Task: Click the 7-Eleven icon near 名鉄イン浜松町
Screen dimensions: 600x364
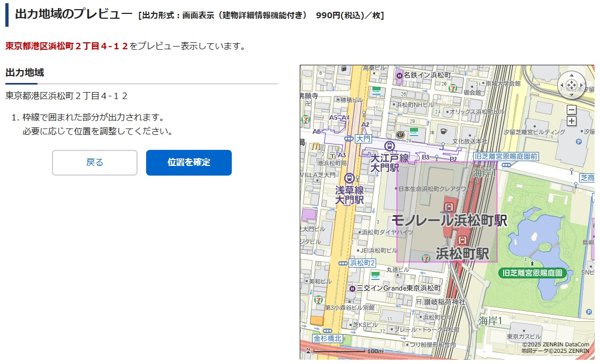Action: click(452, 88)
